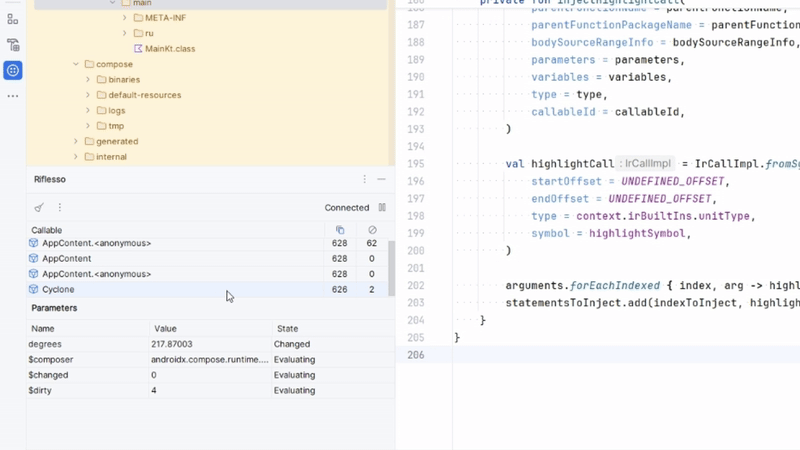Pause the Connected session
This screenshot has height=450, width=800.
coord(382,208)
